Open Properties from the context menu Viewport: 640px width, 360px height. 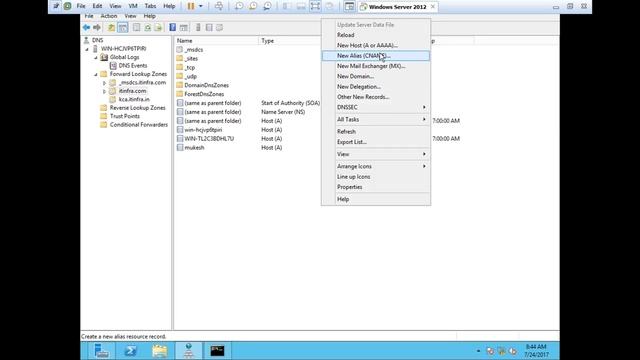[x=376, y=187]
